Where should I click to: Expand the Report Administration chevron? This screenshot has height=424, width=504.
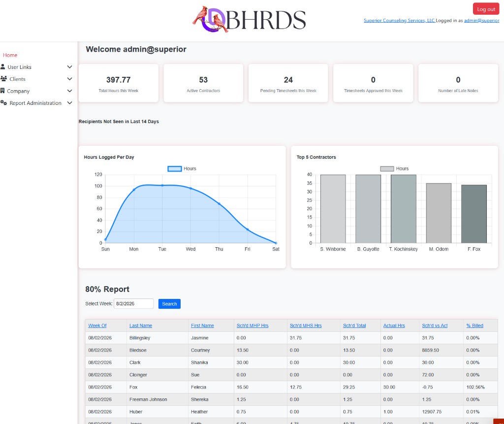(x=69, y=103)
